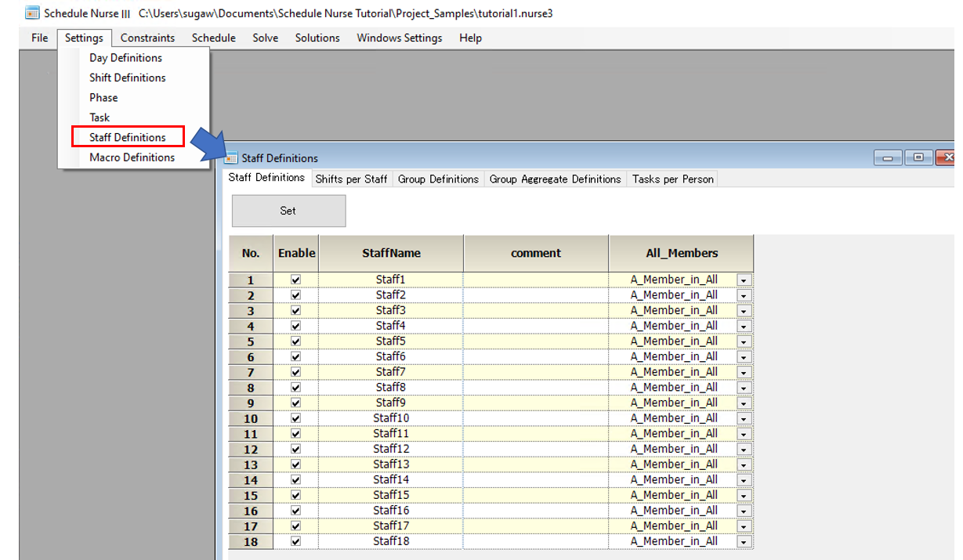Minimize the Staff Definitions window
The height and width of the screenshot is (560, 963).
click(x=889, y=157)
